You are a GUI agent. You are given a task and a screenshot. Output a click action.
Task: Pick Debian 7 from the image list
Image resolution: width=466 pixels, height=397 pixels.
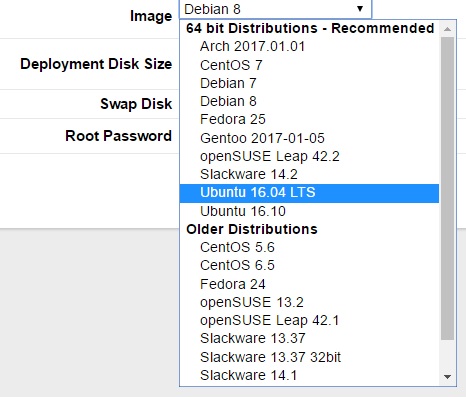[309, 83]
